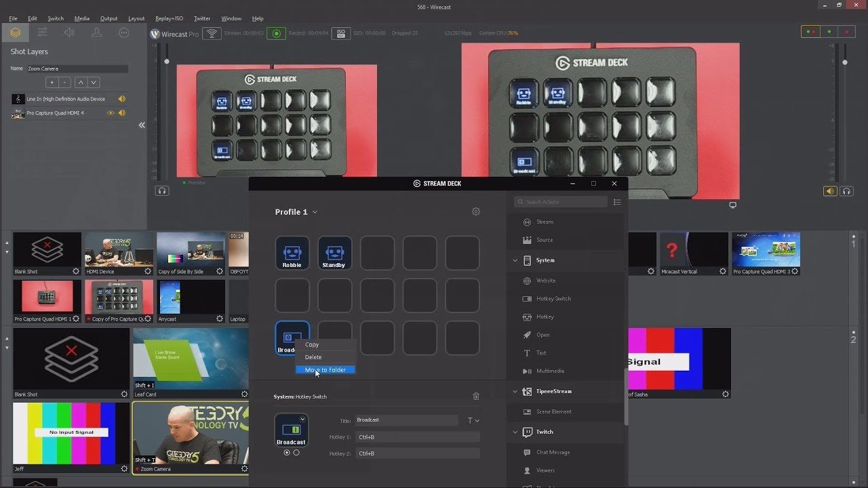
Task: Open settings gear on Jeff shot
Action: pyautogui.click(x=124, y=468)
